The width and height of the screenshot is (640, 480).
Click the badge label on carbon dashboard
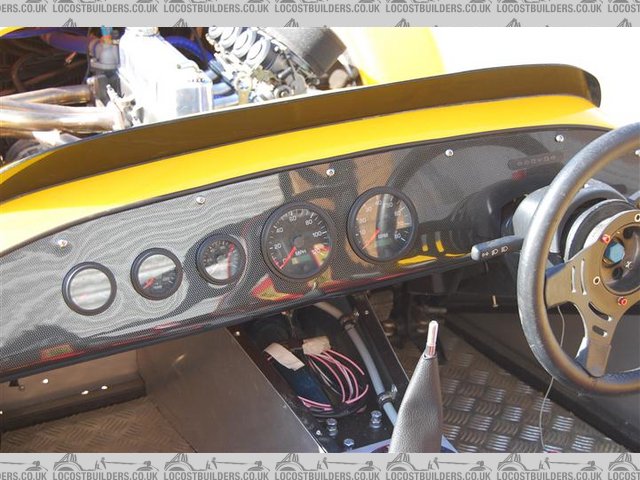pyautogui.click(x=535, y=160)
